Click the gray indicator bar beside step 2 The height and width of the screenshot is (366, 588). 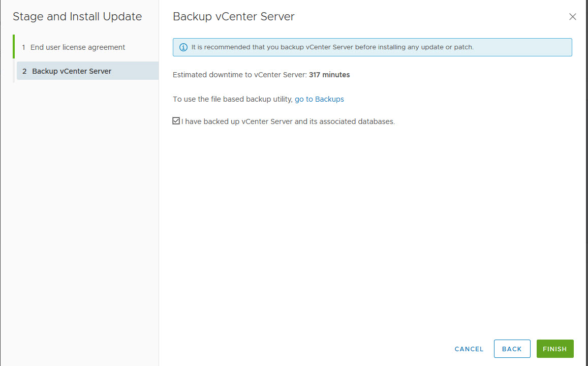tap(14, 71)
